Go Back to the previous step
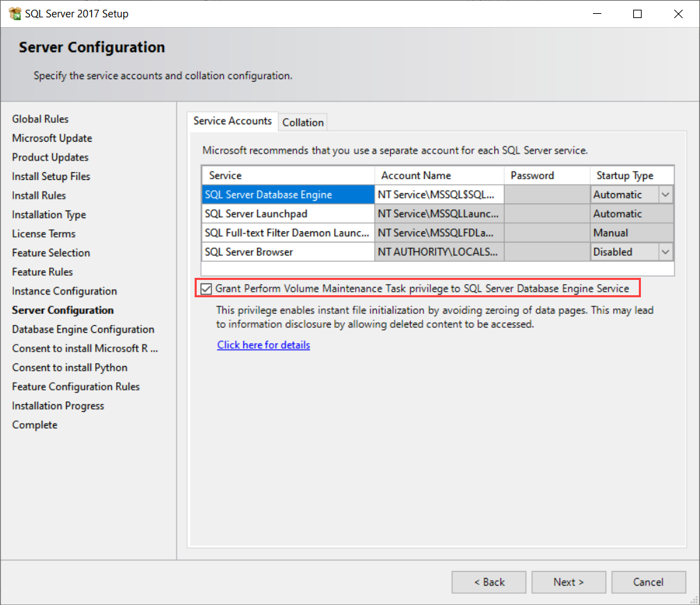Image resolution: width=700 pixels, height=605 pixels. [x=489, y=582]
